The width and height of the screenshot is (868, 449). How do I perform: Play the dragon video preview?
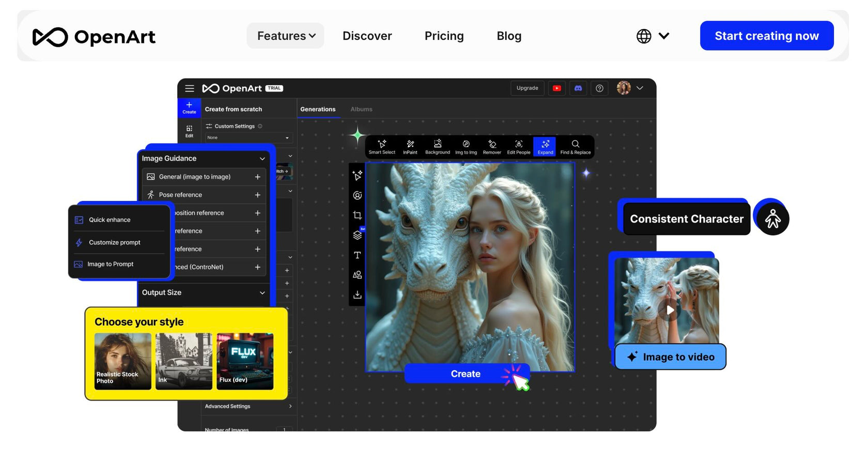point(670,310)
